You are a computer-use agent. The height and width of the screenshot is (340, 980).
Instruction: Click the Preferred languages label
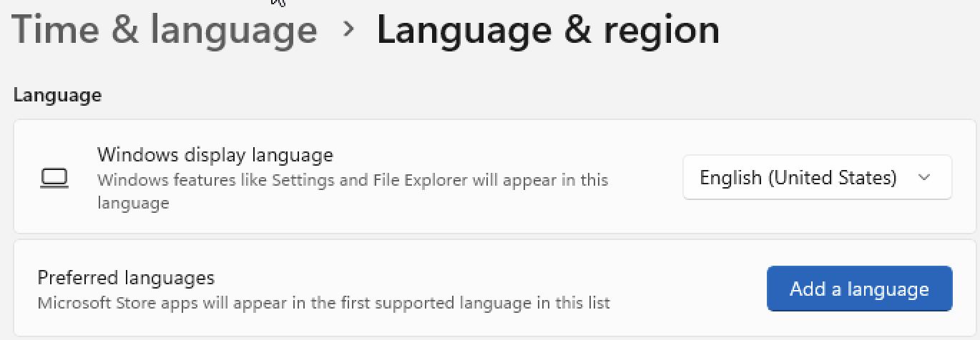coord(126,277)
